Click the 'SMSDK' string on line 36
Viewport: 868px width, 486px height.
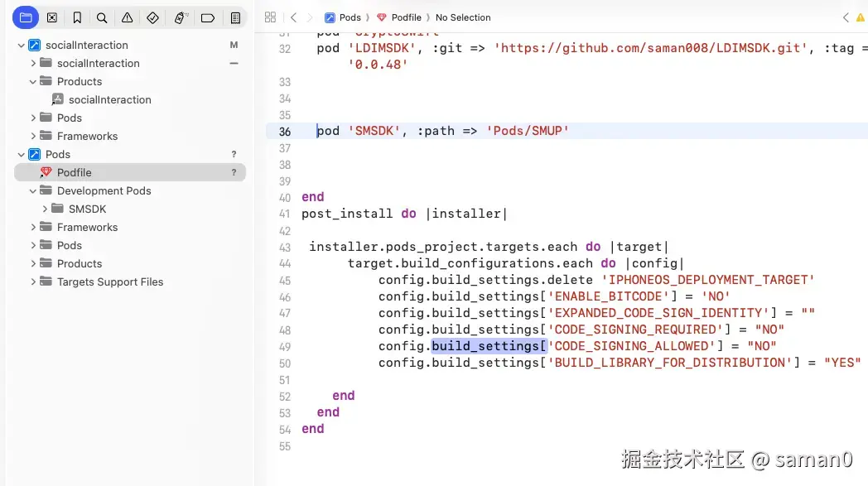(374, 131)
